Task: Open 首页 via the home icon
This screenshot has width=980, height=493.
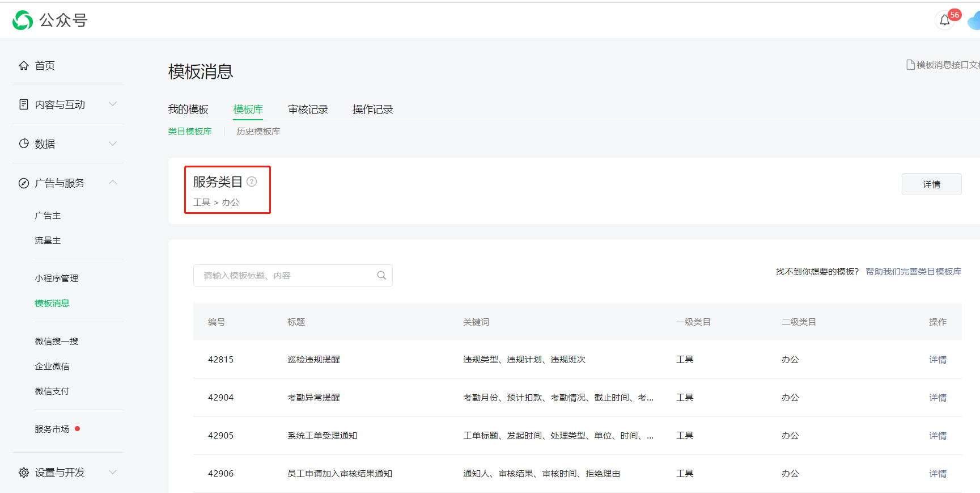Action: pos(24,65)
